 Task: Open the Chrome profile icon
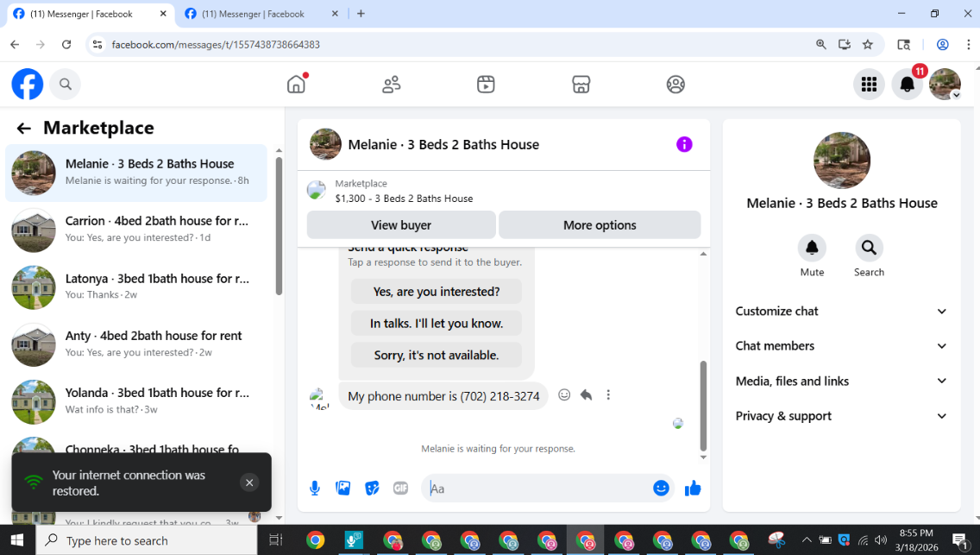click(943, 44)
